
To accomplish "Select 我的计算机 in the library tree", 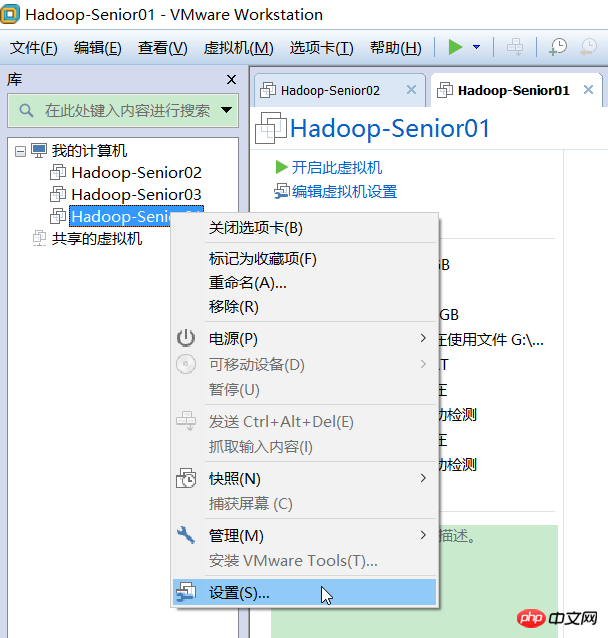I will pyautogui.click(x=89, y=151).
